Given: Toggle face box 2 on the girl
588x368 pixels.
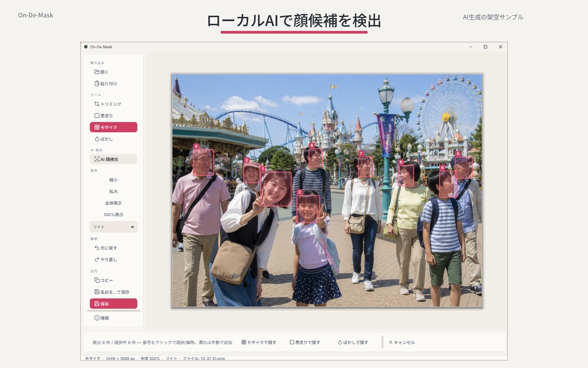Looking at the screenshot, I should click(x=308, y=209).
